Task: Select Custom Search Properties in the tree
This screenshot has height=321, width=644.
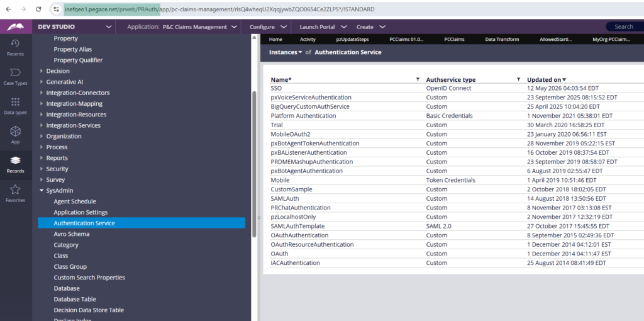Action: (x=89, y=278)
